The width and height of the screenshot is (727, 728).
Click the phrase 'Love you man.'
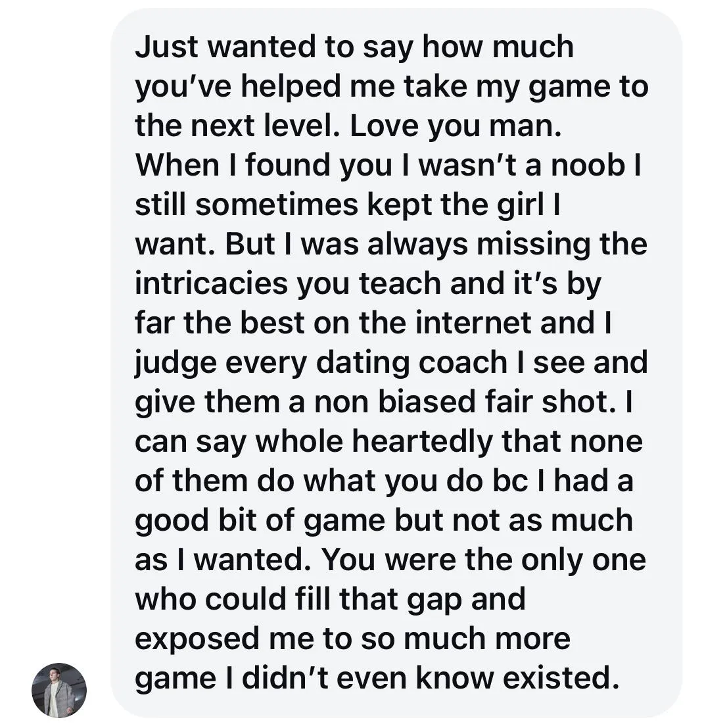point(456,126)
